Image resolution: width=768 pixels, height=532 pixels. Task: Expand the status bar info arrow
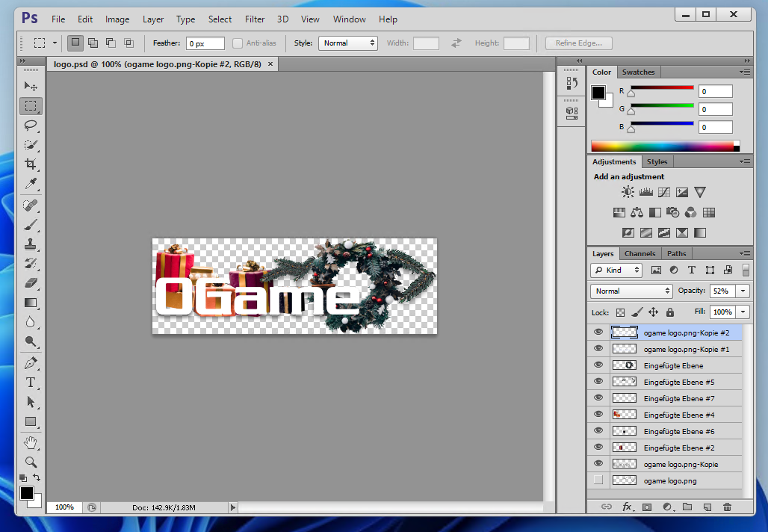click(233, 507)
